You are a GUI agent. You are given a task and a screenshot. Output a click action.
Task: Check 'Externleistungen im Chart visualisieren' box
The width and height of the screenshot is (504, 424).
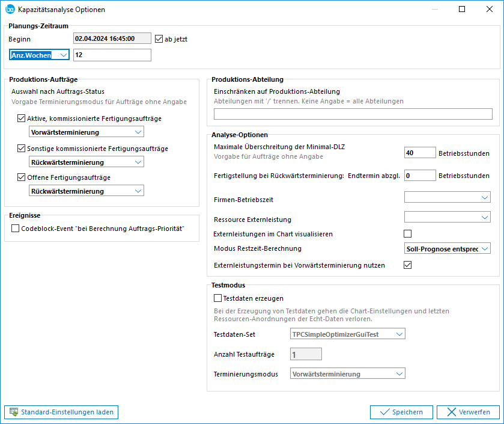(x=408, y=233)
